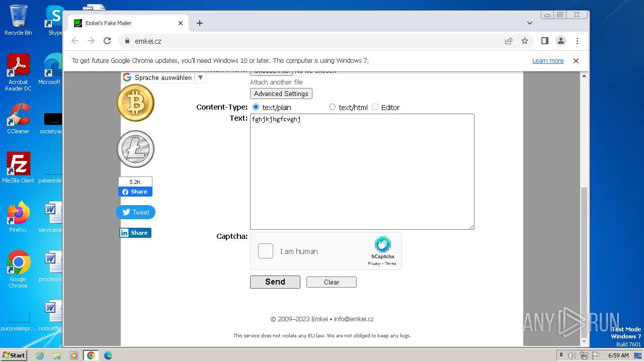The height and width of the screenshot is (362, 644).
Task: Click Chrome icon in the taskbar
Action: 91,355
